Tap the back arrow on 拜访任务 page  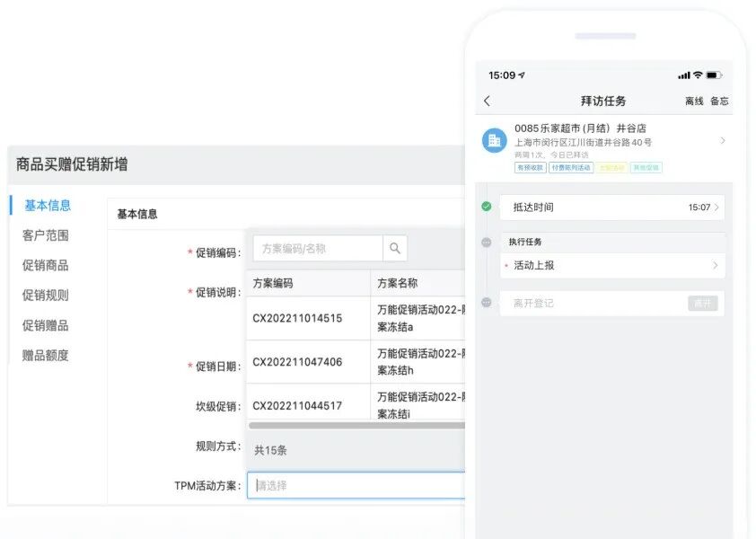[486, 99]
